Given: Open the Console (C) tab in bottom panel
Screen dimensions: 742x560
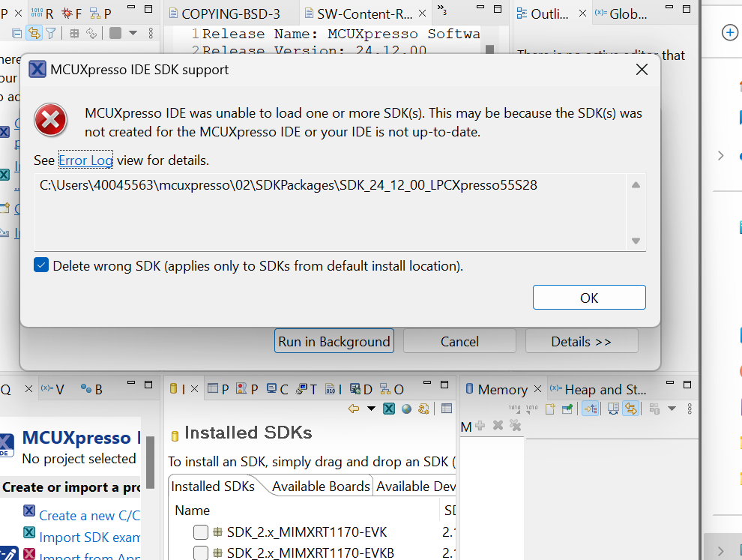Looking at the screenshot, I should [x=277, y=389].
